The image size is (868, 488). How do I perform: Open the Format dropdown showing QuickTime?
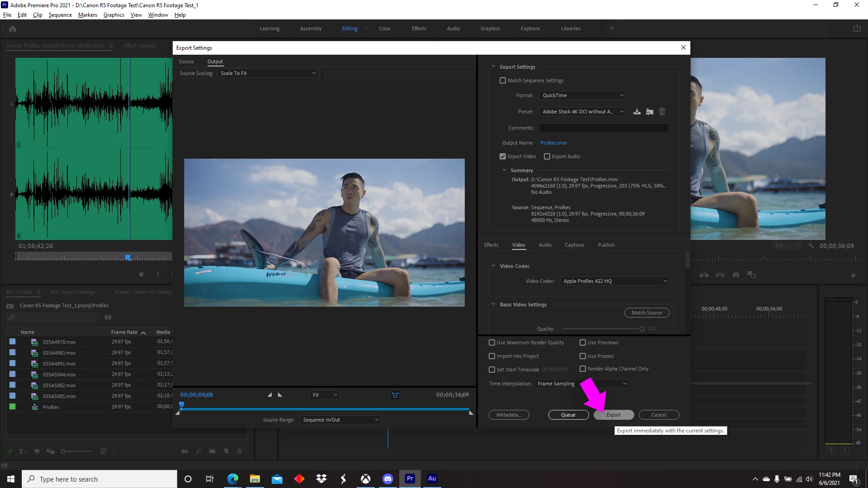tap(582, 95)
